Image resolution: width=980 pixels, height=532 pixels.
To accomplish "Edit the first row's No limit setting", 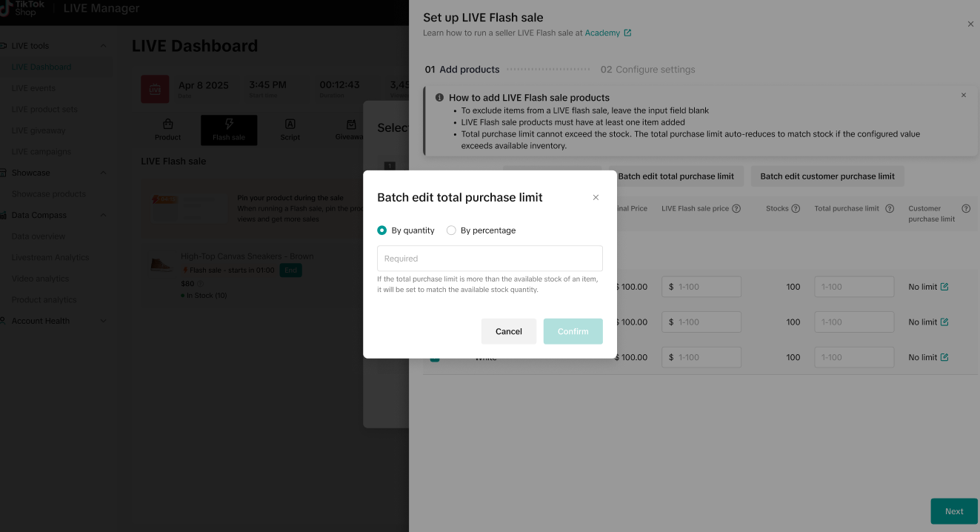I will 944,287.
